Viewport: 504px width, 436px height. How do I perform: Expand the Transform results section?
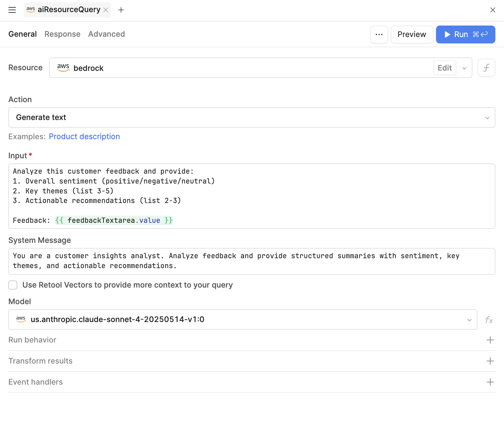click(252, 361)
